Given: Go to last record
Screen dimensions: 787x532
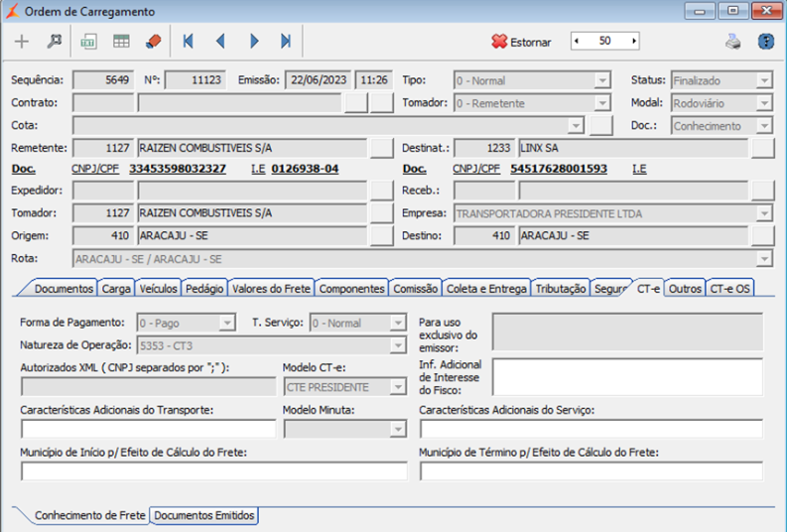Looking at the screenshot, I should coord(286,41).
